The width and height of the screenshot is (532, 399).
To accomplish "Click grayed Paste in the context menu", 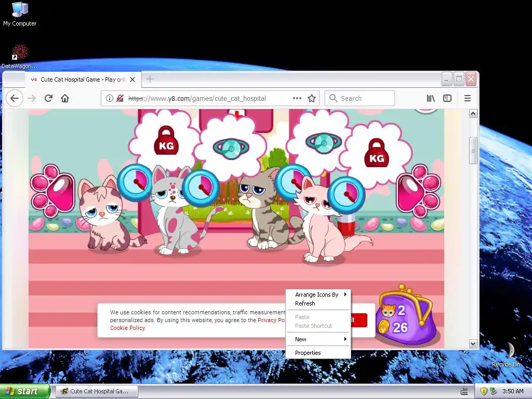I will click(x=318, y=317).
